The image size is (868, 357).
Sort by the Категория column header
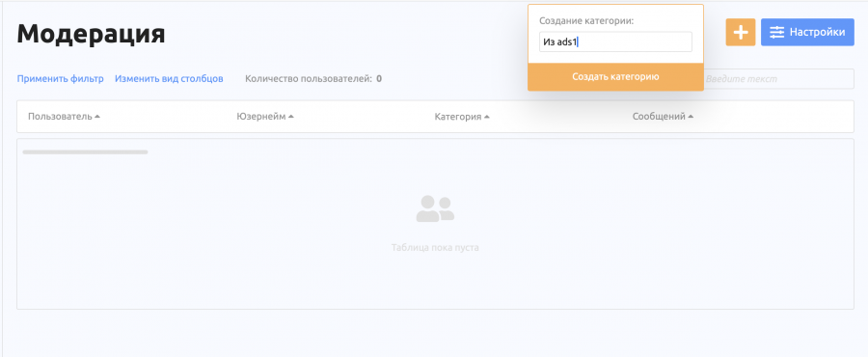(x=458, y=117)
